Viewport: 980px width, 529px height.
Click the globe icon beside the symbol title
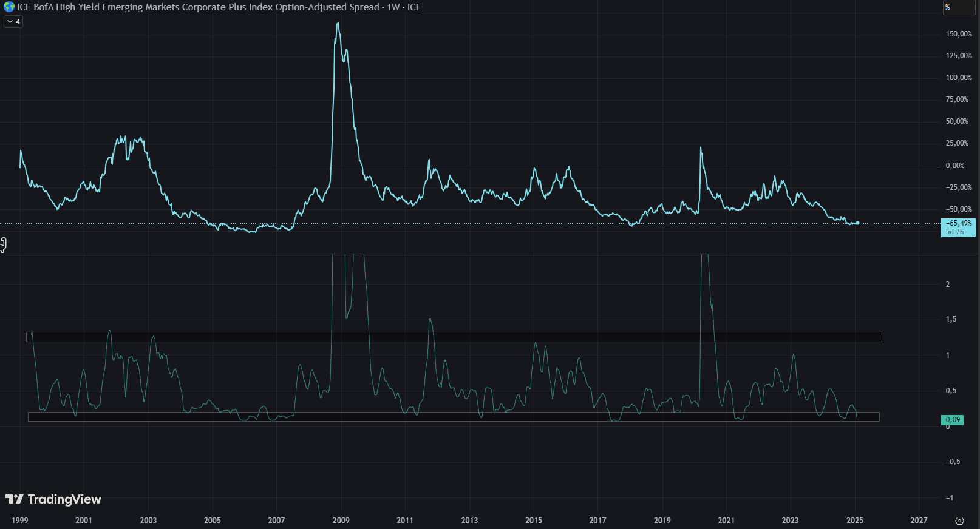[9, 7]
